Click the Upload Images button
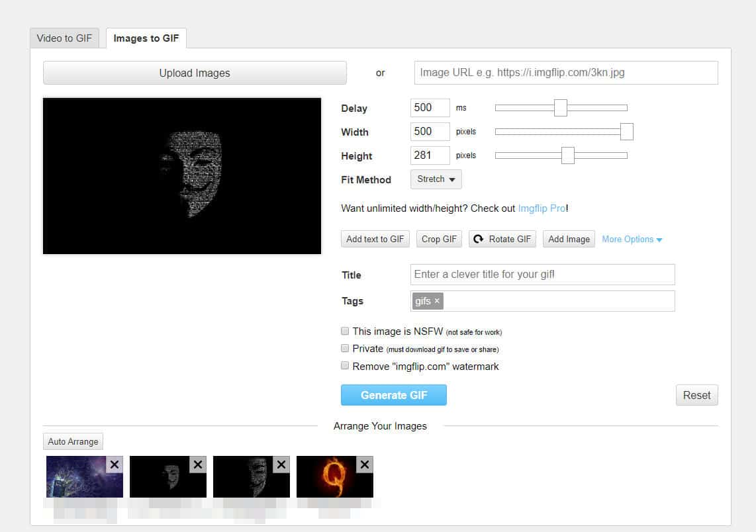This screenshot has height=532, width=756. pos(195,73)
